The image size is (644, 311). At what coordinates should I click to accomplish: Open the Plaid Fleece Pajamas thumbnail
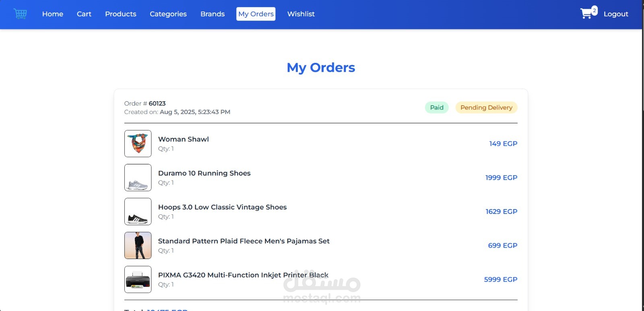[138, 245]
